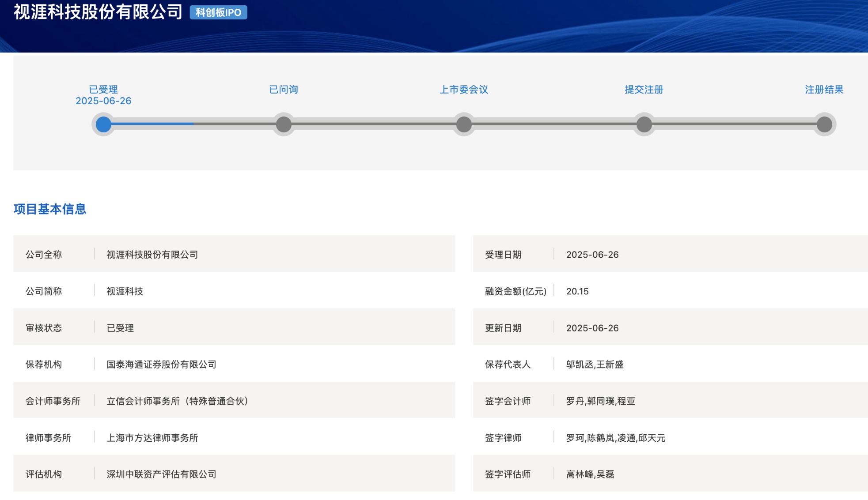Click the 项目基本信息 section heading

pyautogui.click(x=50, y=209)
